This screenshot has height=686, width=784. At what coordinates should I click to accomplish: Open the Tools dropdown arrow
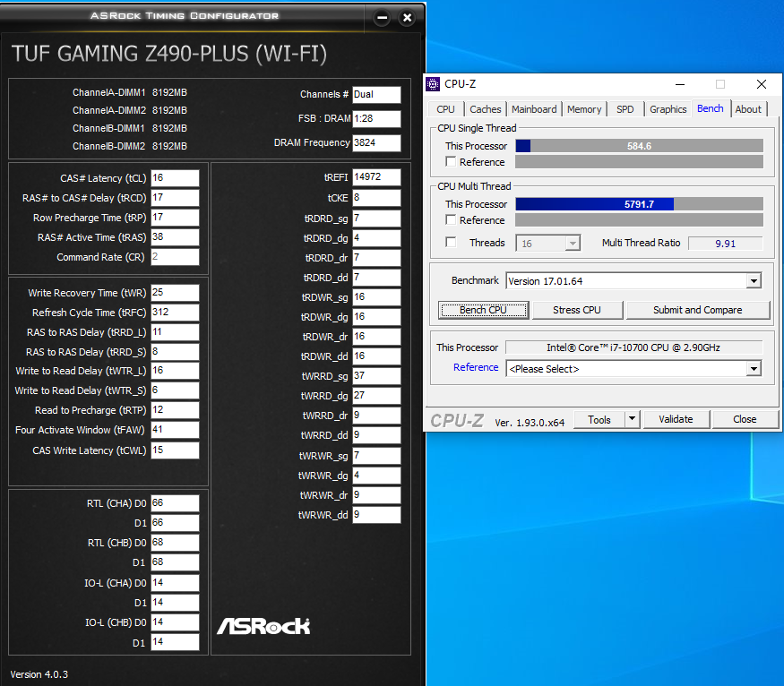pyautogui.click(x=633, y=419)
